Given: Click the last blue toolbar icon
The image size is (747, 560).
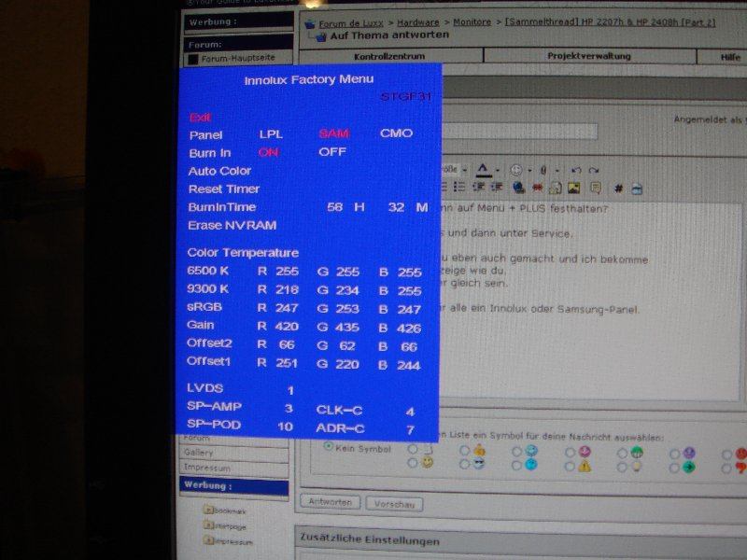Looking at the screenshot, I should [x=637, y=189].
